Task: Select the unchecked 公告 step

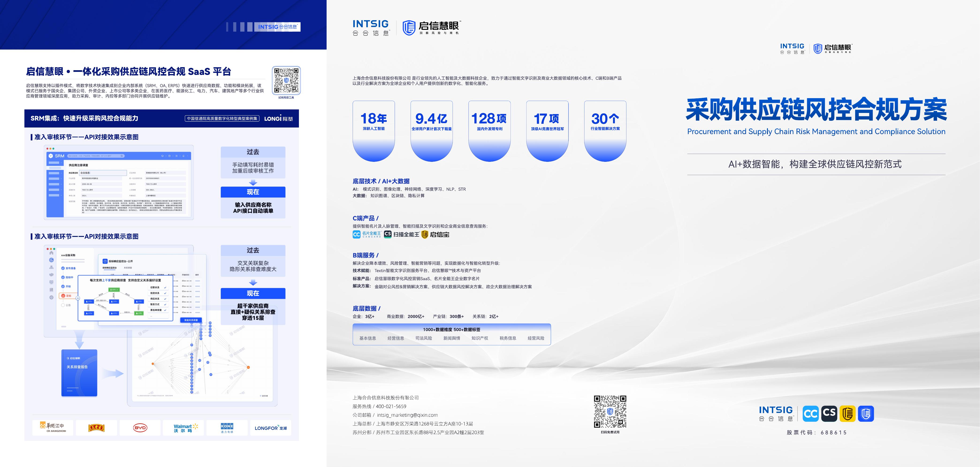Action: coord(66,305)
